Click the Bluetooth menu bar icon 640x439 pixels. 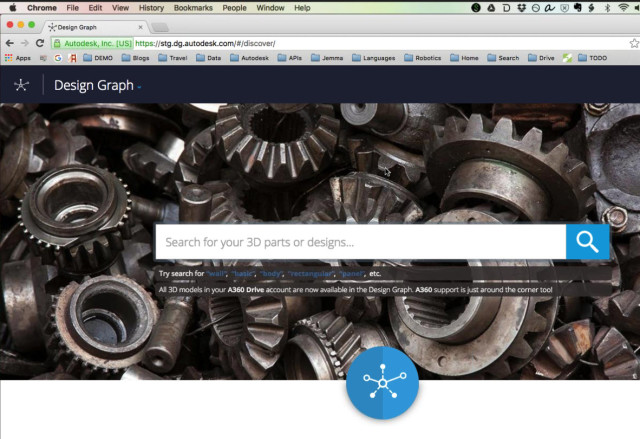[x=607, y=7]
